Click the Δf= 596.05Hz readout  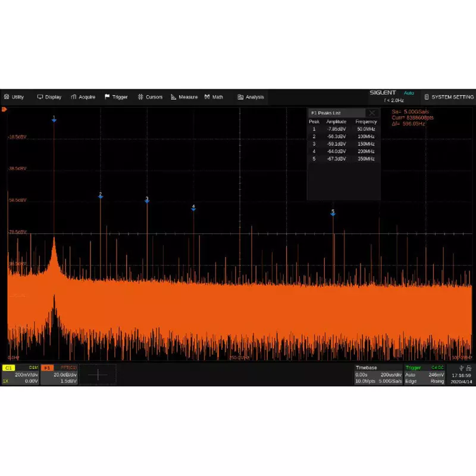408,124
